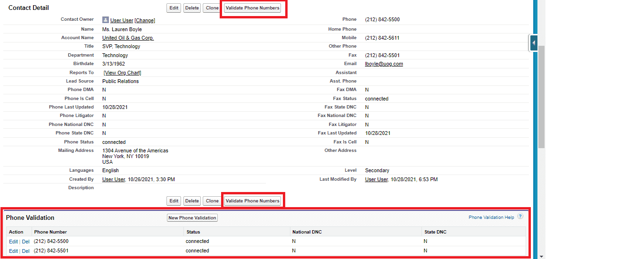Click the user avatar icon beside Contact Owner
This screenshot has width=644, height=259.
pyautogui.click(x=106, y=20)
